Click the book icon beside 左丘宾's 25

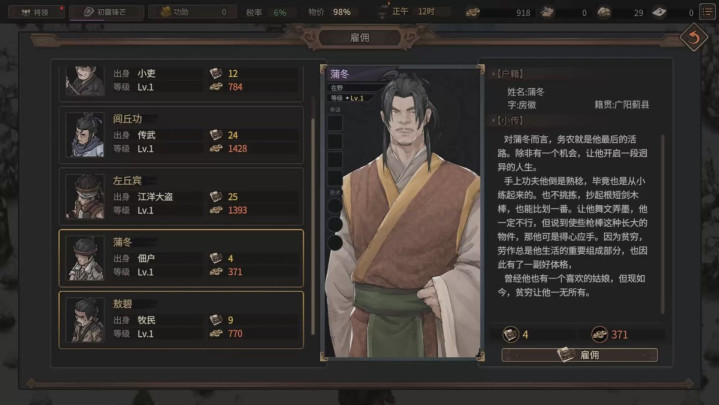pyautogui.click(x=216, y=196)
